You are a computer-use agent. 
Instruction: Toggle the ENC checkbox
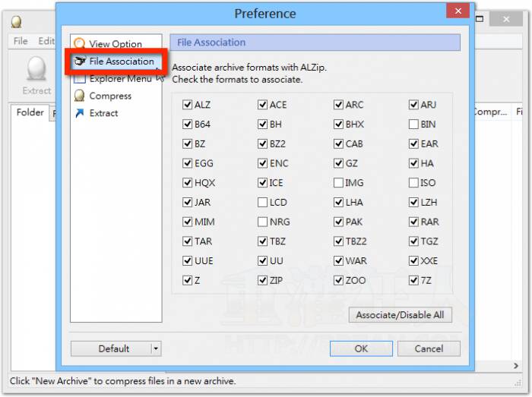point(262,163)
